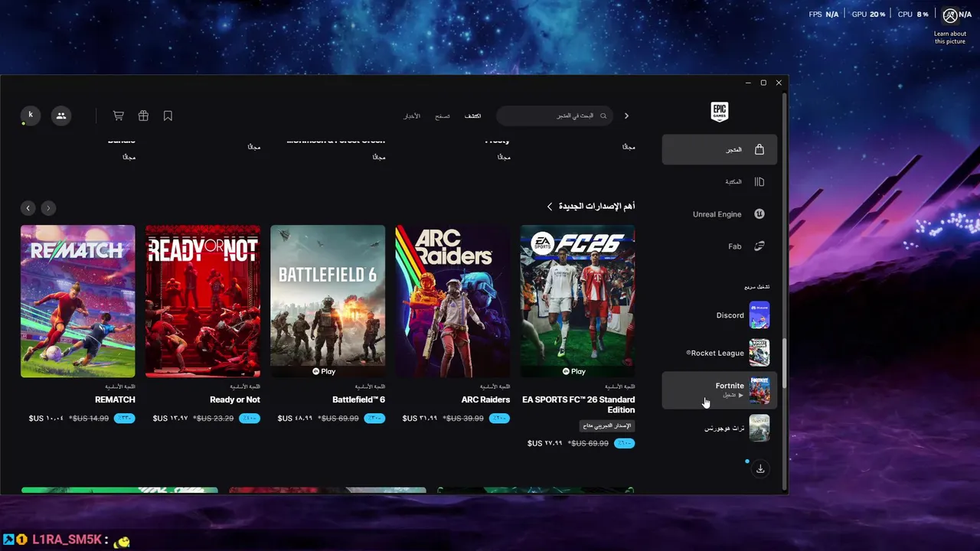Screen dimensions: 980x551
Task: Open the profile avatar k menu
Action: click(x=30, y=116)
